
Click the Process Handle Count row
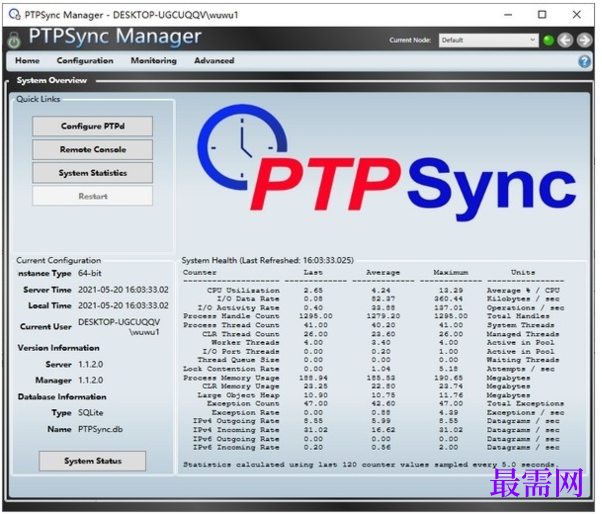[374, 316]
